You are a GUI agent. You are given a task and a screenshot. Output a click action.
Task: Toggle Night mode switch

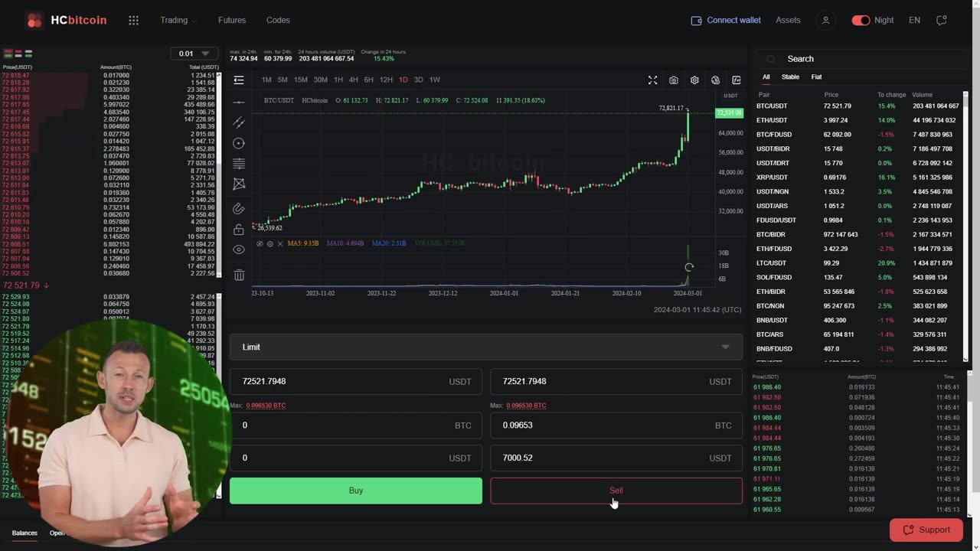861,21
